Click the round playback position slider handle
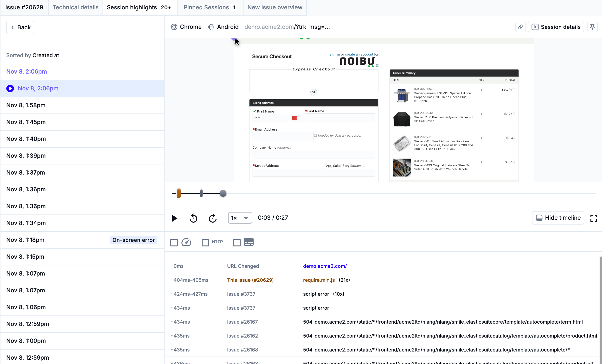Viewport: 602px width, 364px height. (223, 193)
